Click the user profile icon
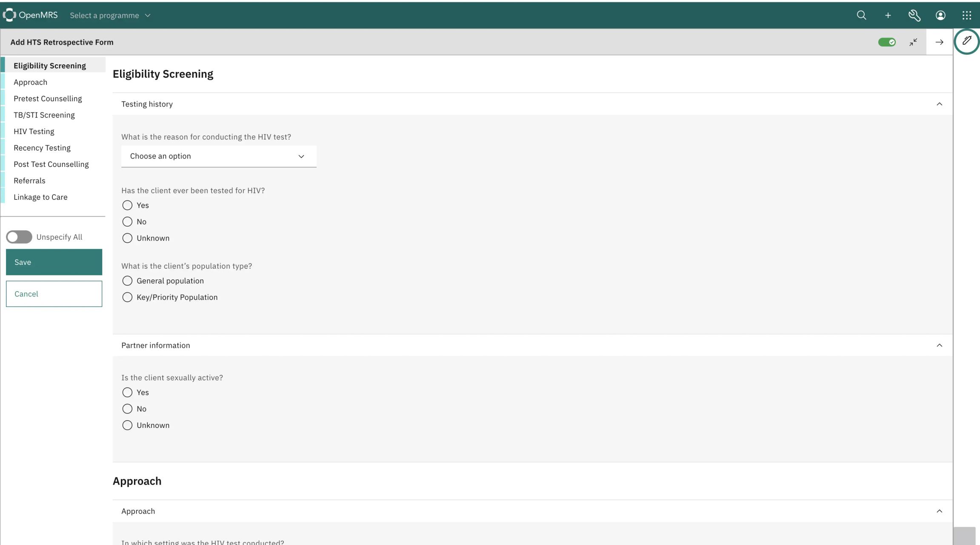 click(940, 15)
